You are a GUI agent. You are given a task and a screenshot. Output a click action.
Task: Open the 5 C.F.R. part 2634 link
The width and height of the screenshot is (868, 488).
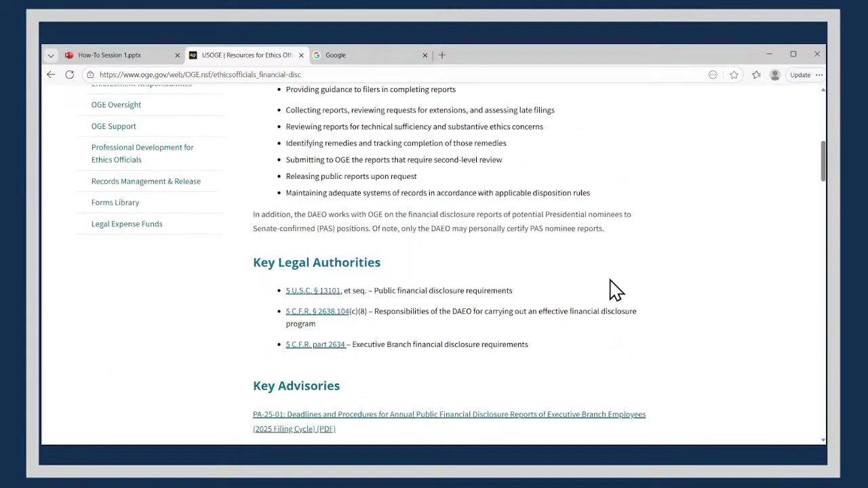point(315,344)
